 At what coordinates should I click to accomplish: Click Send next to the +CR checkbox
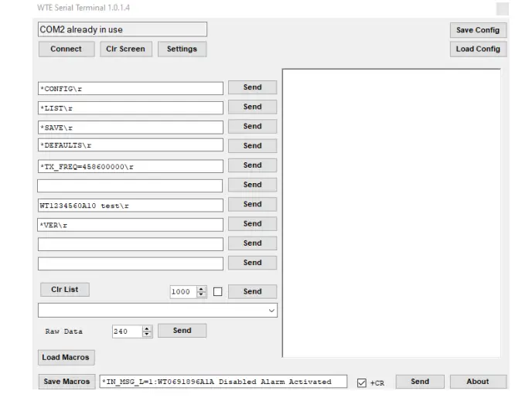[420, 382]
